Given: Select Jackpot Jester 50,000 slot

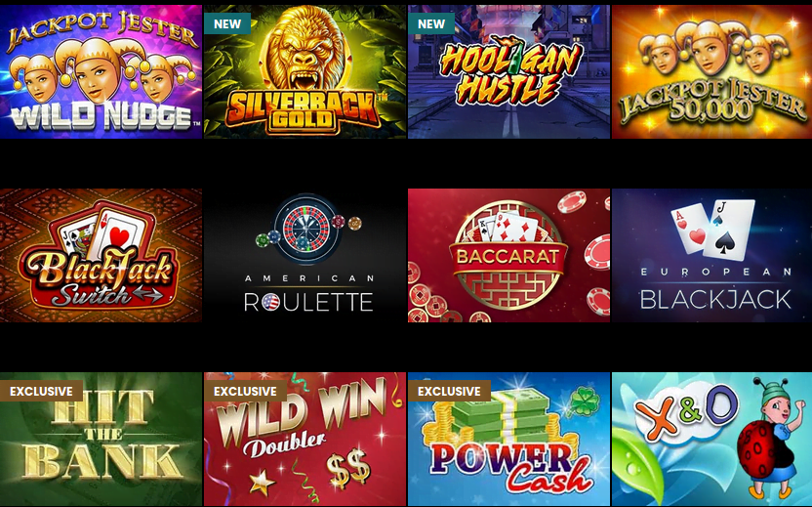Looking at the screenshot, I should 712,71.
